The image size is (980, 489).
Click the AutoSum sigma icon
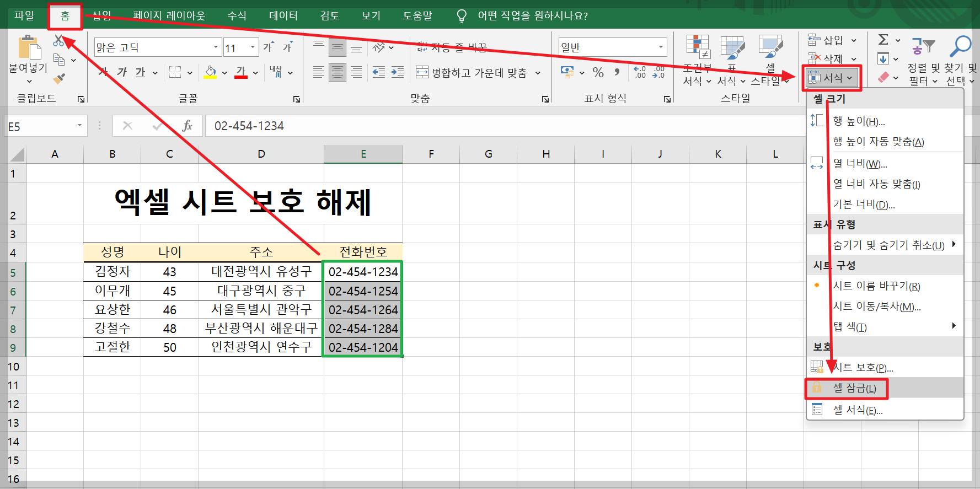tap(883, 40)
